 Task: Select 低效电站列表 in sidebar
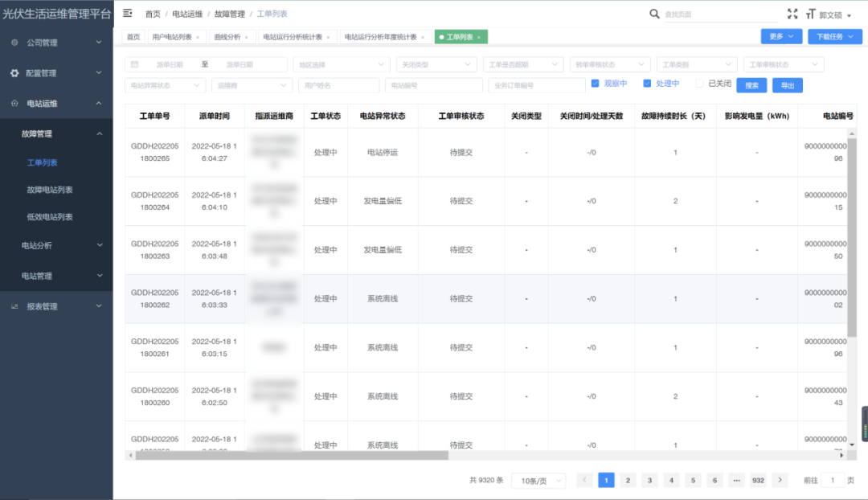pyautogui.click(x=50, y=216)
